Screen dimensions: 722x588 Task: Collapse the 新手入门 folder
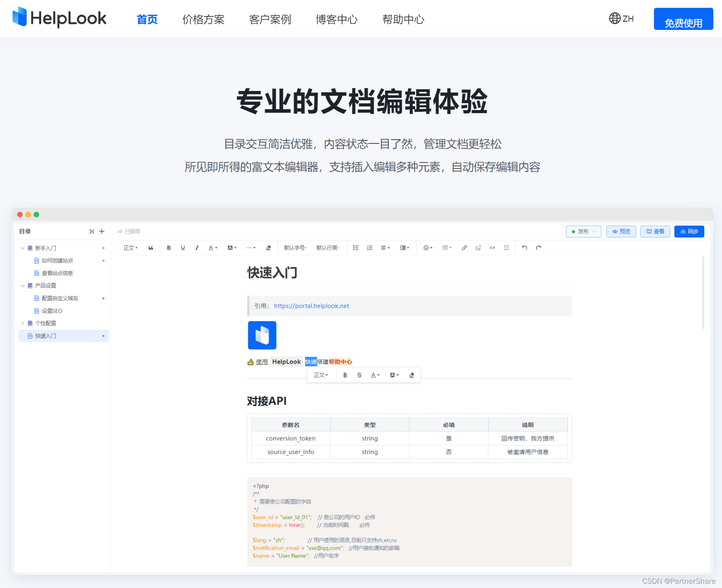click(x=23, y=248)
